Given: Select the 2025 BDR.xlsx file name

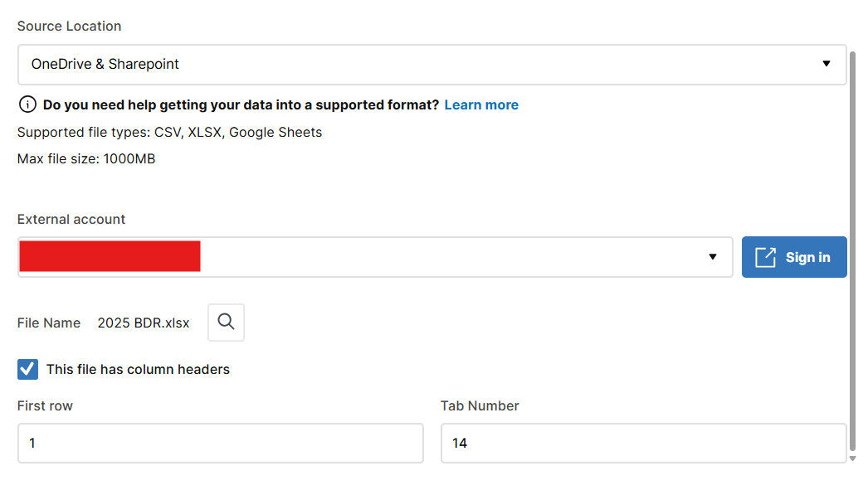Looking at the screenshot, I should point(144,323).
